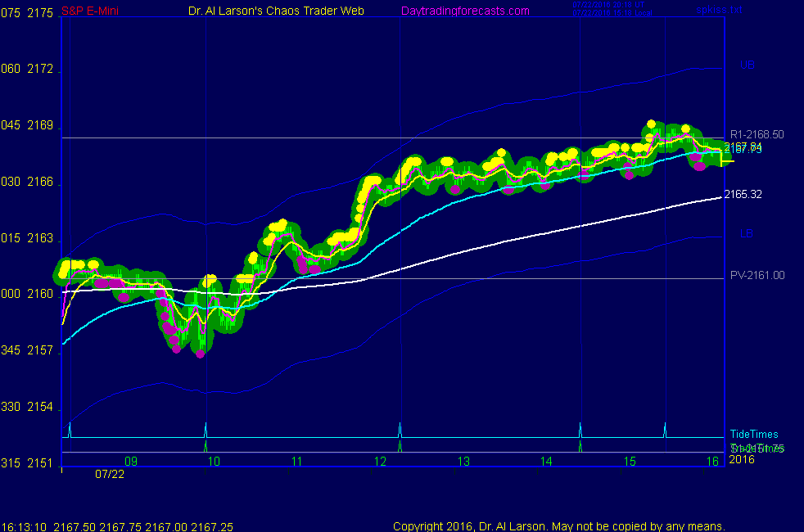Image resolution: width=804 pixels, height=532 pixels.
Task: Click the "10" hour label on time axis
Action: point(214,462)
